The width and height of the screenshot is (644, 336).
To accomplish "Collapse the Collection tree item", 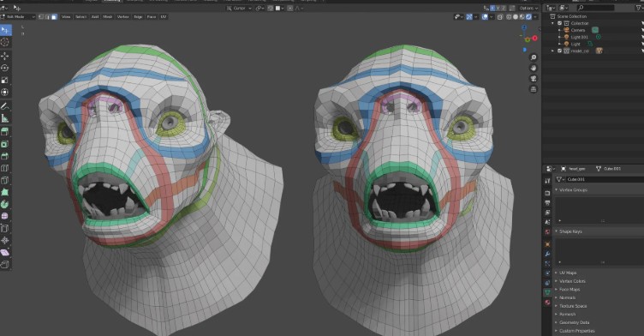I will 552,23.
